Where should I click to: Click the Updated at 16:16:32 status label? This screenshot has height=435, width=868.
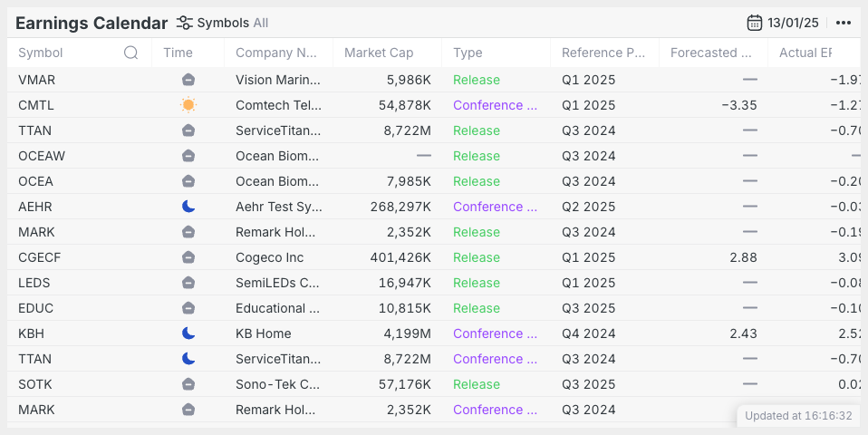(x=798, y=416)
